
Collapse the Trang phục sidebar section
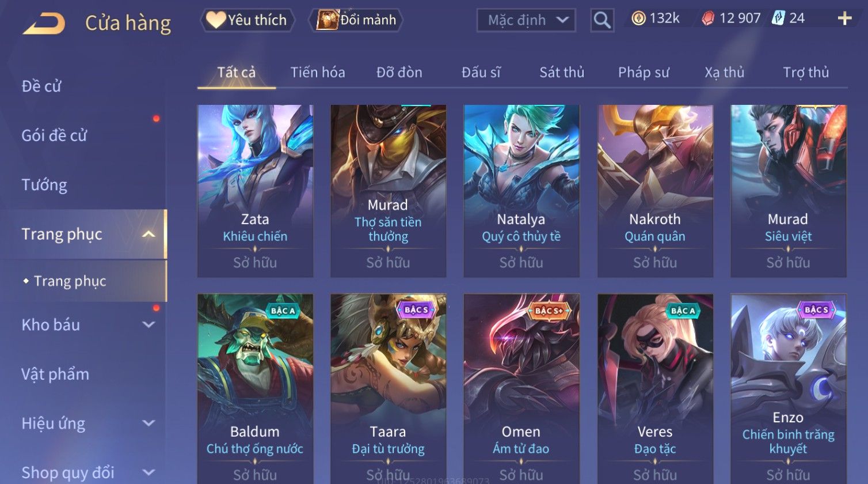[x=149, y=234]
